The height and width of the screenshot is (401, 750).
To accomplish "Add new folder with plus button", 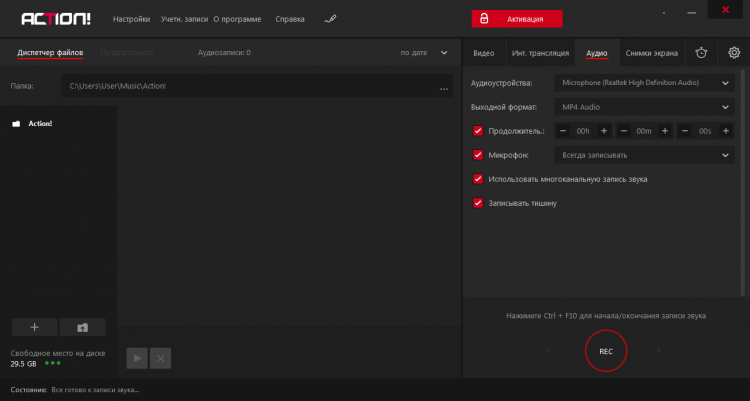I will click(x=34, y=327).
